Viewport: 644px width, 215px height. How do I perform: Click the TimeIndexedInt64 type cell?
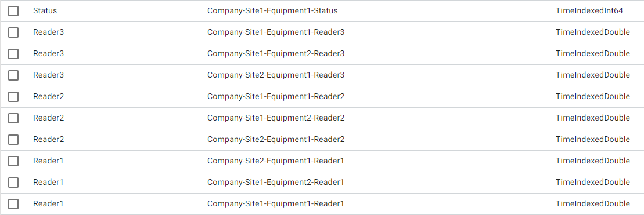coord(589,11)
